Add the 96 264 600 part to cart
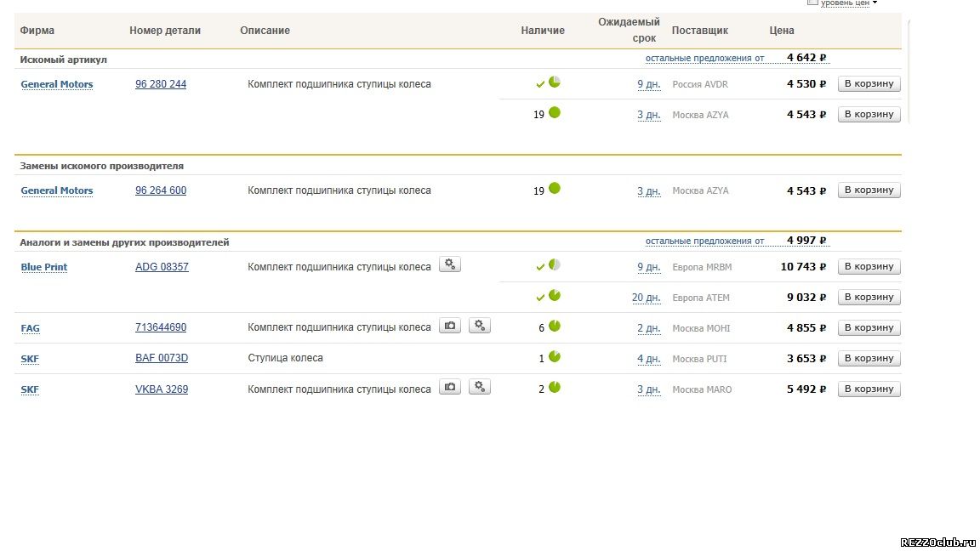The height and width of the screenshot is (551, 980). coord(869,190)
